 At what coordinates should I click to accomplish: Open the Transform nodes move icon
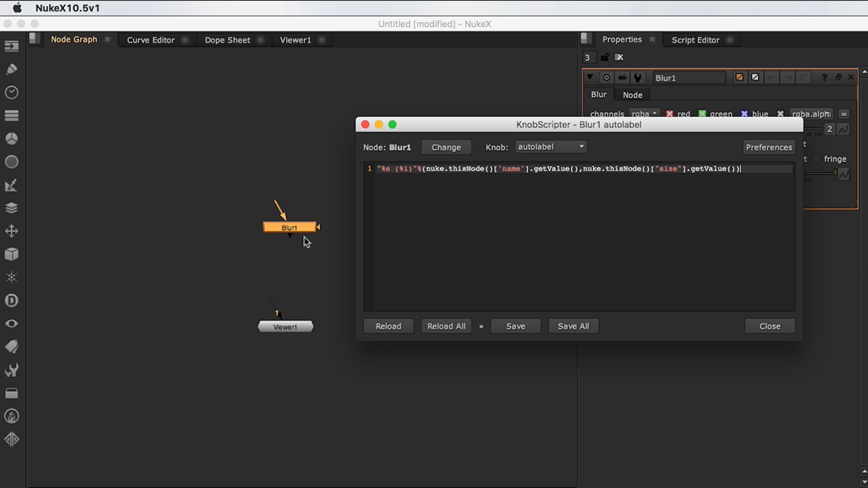click(x=12, y=231)
